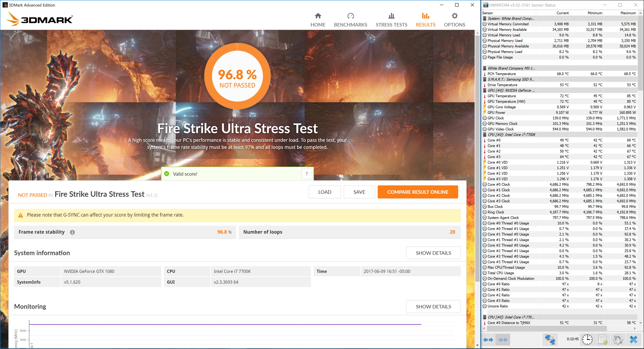Image resolution: width=644 pixels, height=349 pixels.
Task: Open HWiNFO sensor settings gear icon
Action: [x=618, y=340]
